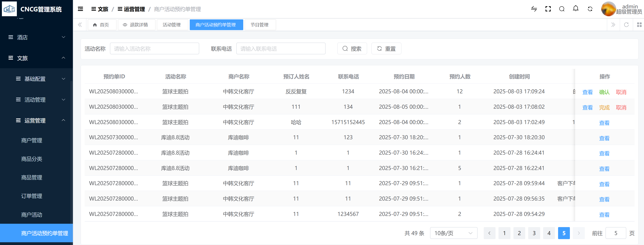Open the 10条/页 page size dropdown

453,233
